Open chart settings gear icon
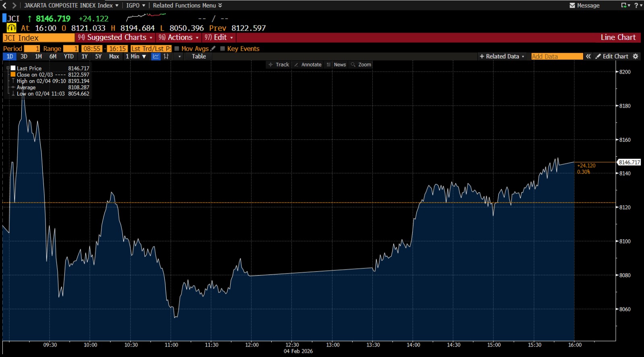The width and height of the screenshot is (644, 357). [636, 56]
